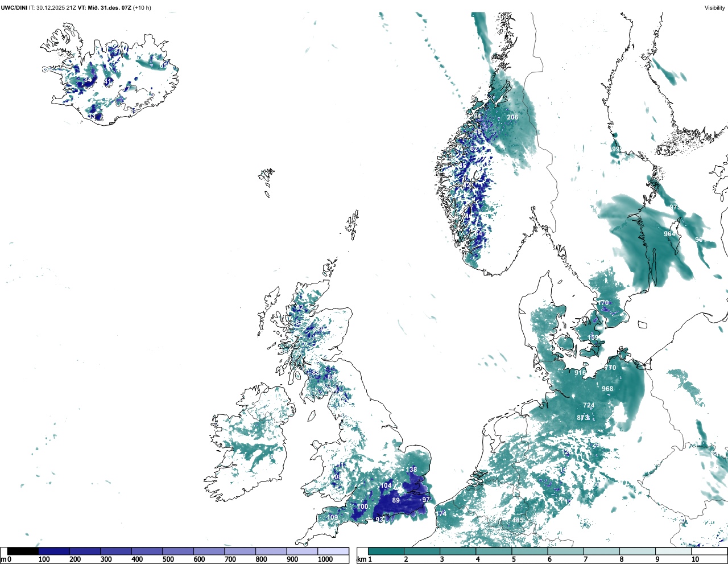Click the '1000' tick label on meter legend

325,559
